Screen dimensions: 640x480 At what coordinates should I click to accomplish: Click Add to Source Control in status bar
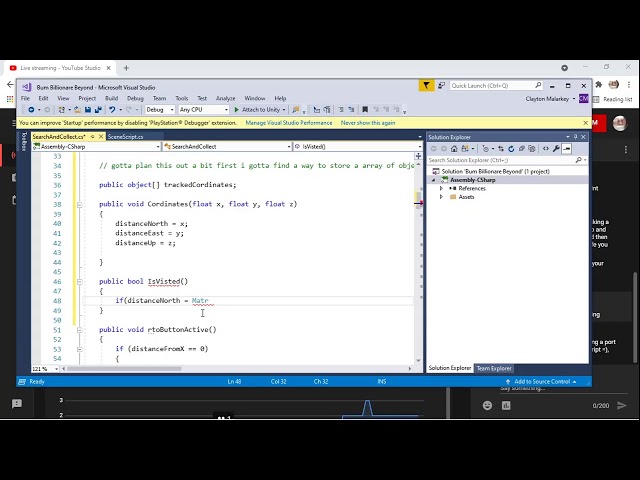[541, 382]
